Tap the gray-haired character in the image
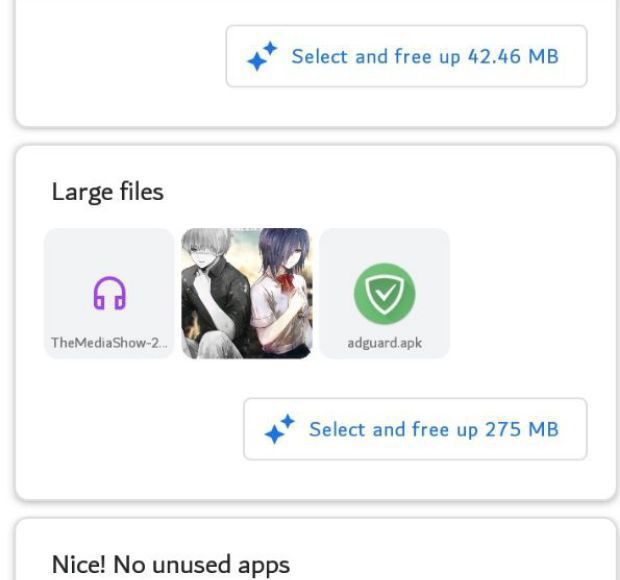Screen dimensions: 620x580 214,293
